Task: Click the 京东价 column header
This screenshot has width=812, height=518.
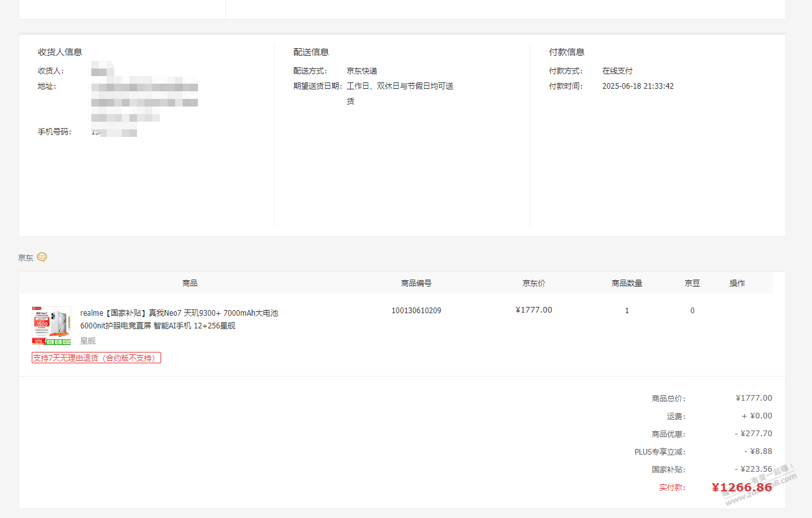Action: coord(534,283)
